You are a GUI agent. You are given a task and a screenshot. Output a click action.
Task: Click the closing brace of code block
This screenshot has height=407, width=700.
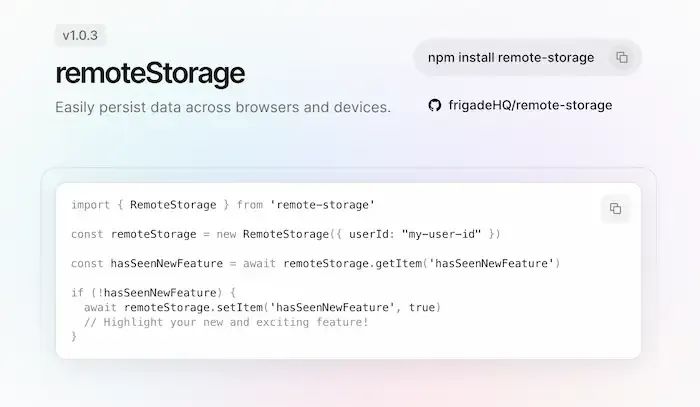tap(74, 336)
